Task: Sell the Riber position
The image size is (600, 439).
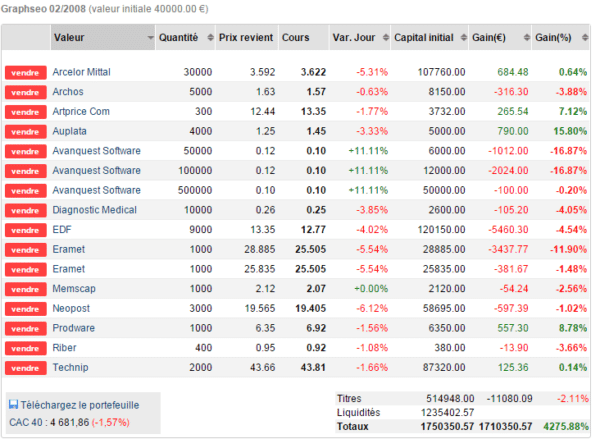Action: tap(26, 348)
